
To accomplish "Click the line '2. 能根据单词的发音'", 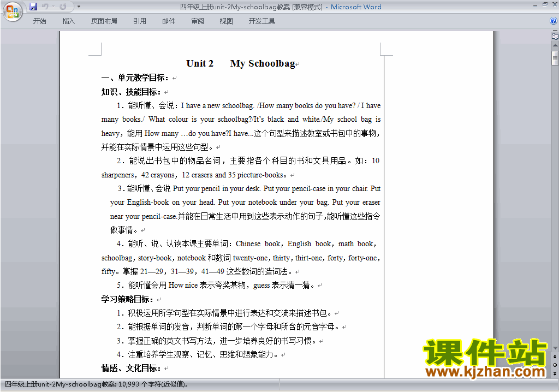I will click(228, 326).
